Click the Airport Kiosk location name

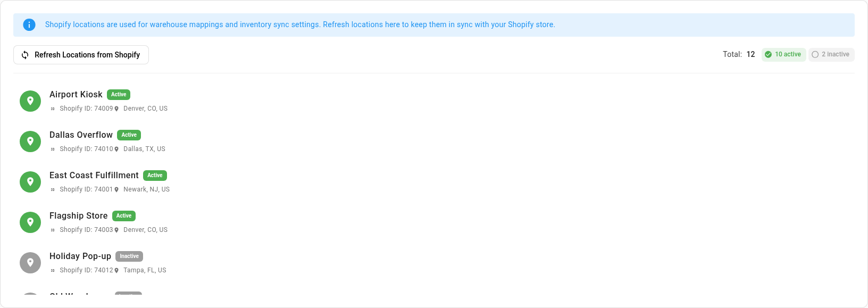coord(76,94)
